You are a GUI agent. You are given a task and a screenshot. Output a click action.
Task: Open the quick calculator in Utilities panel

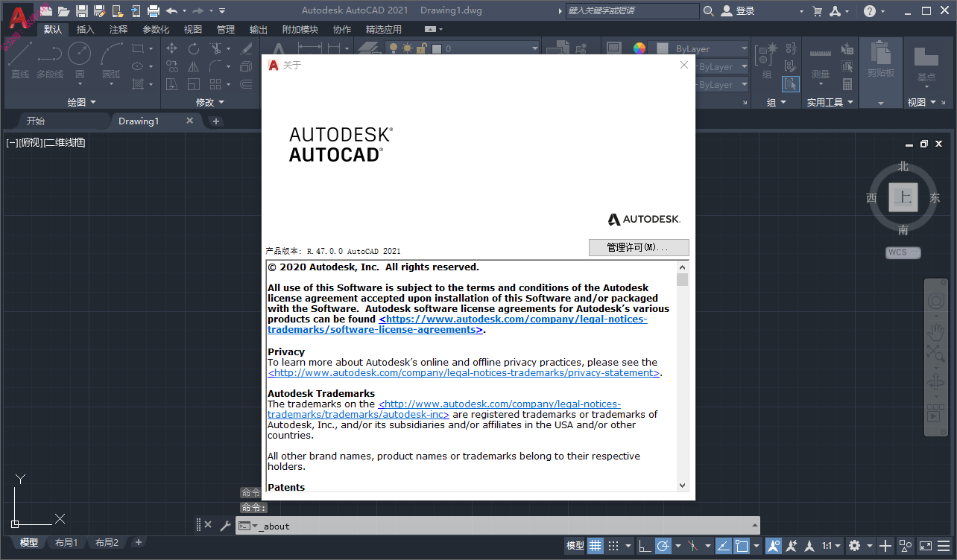click(847, 84)
